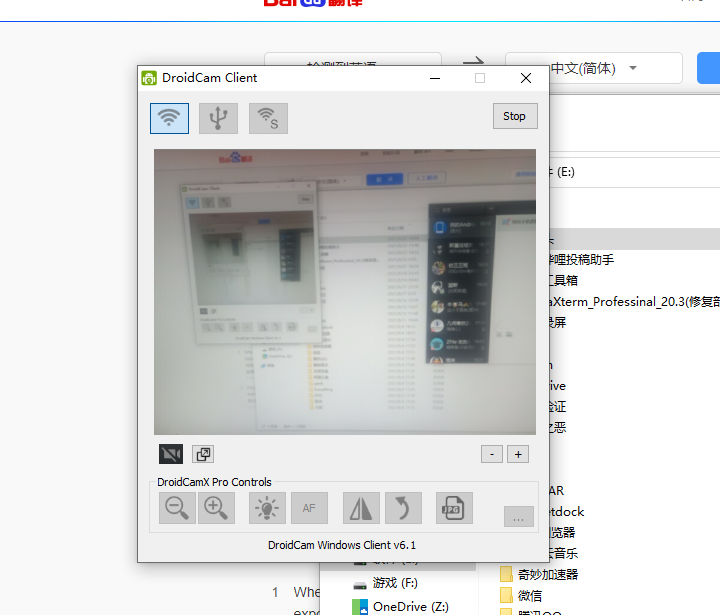
Task: Select the 游戏 (F:) drive item
Action: [394, 583]
